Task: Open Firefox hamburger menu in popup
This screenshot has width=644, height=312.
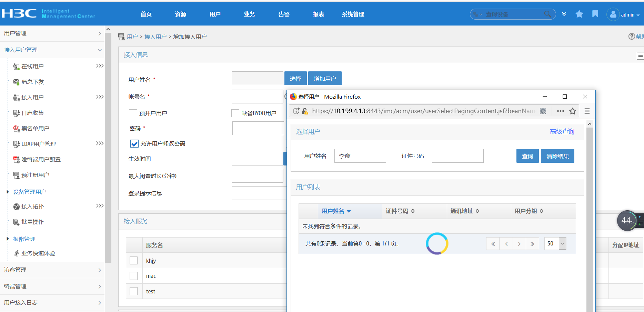Action: [x=587, y=111]
